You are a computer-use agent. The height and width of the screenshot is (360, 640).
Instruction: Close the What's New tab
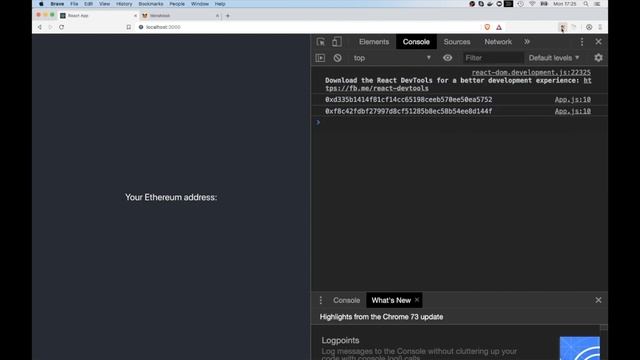(417, 300)
